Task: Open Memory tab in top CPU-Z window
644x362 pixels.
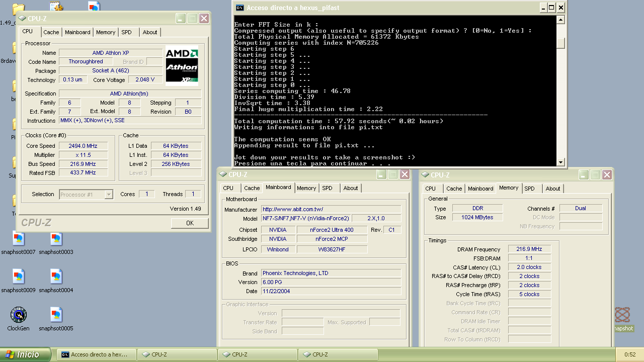Action: click(106, 32)
